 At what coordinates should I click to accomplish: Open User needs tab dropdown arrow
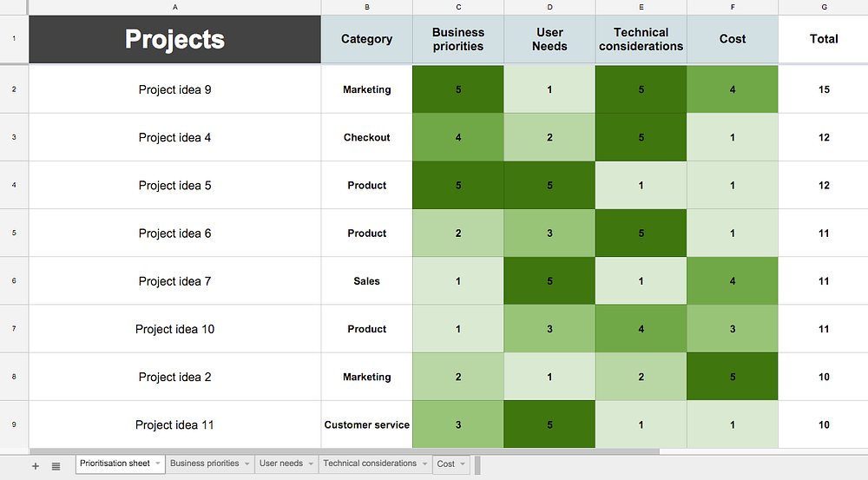[311, 464]
